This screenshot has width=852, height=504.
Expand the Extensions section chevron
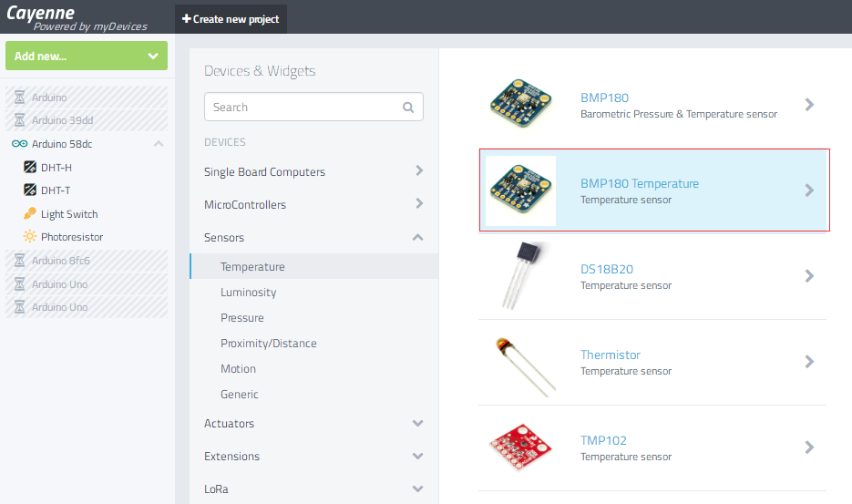point(417,457)
